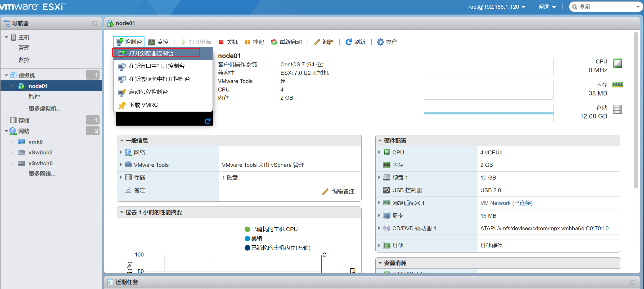This screenshot has width=644, height=289.
Task: Collapse the 过去 1 小时的性能摘要 panel
Action: [x=122, y=212]
